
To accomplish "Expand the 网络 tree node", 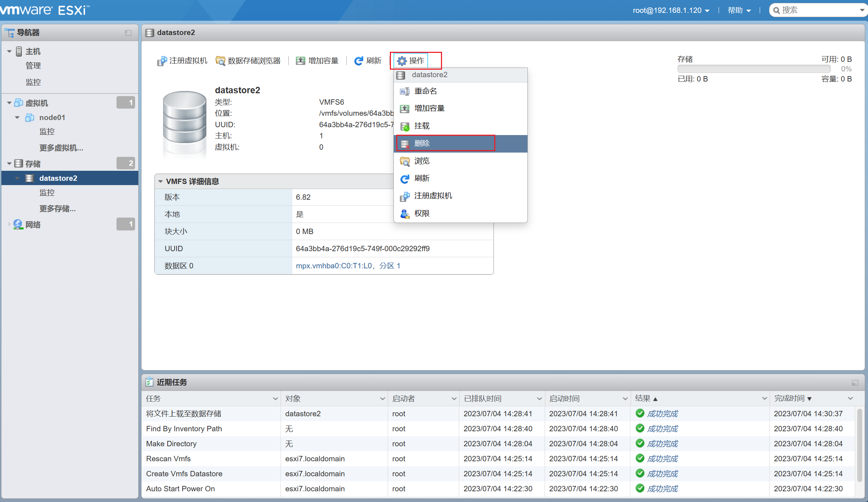I will 9,224.
